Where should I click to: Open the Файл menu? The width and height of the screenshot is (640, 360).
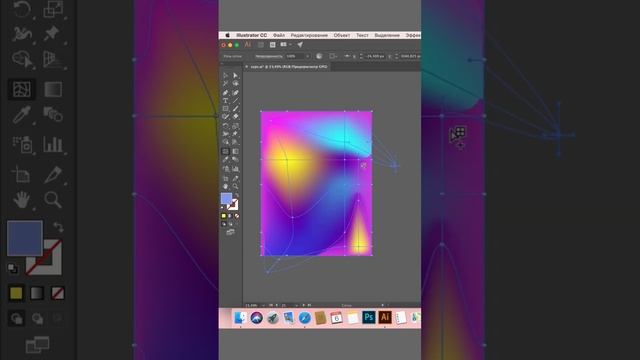pyautogui.click(x=279, y=35)
